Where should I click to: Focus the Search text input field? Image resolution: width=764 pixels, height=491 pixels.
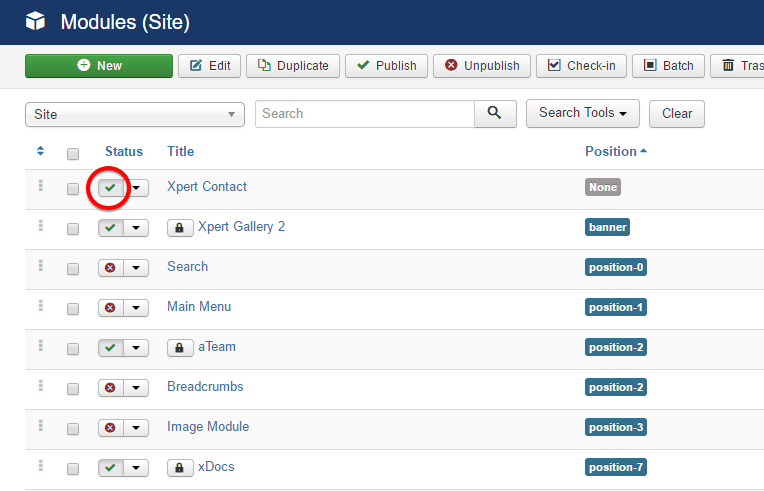(x=364, y=114)
